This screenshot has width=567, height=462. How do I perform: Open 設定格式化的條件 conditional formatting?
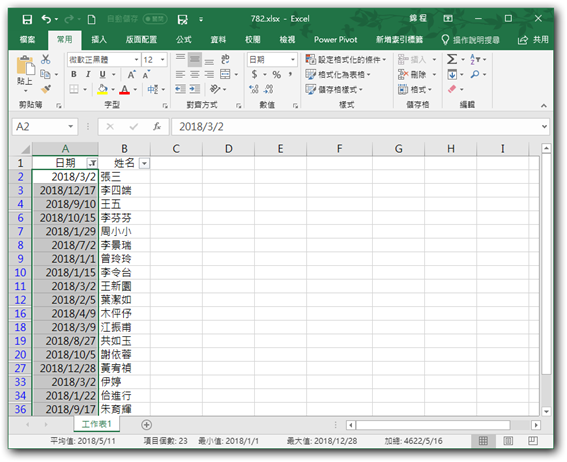pos(346,59)
